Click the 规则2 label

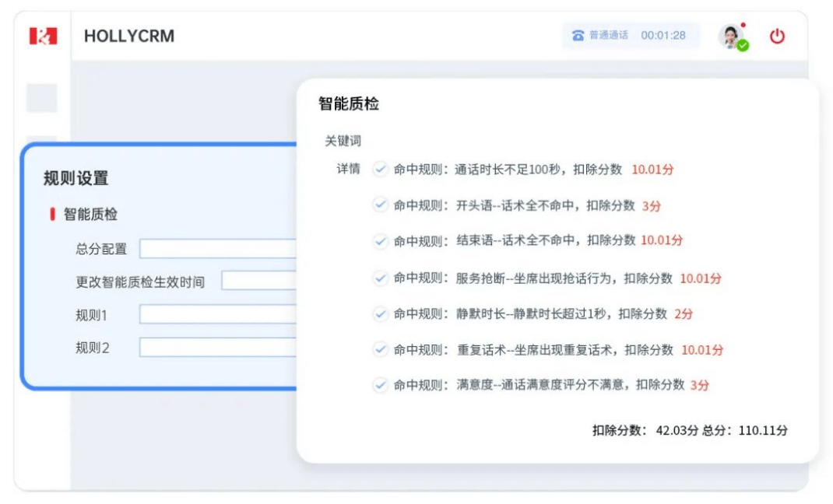93,348
